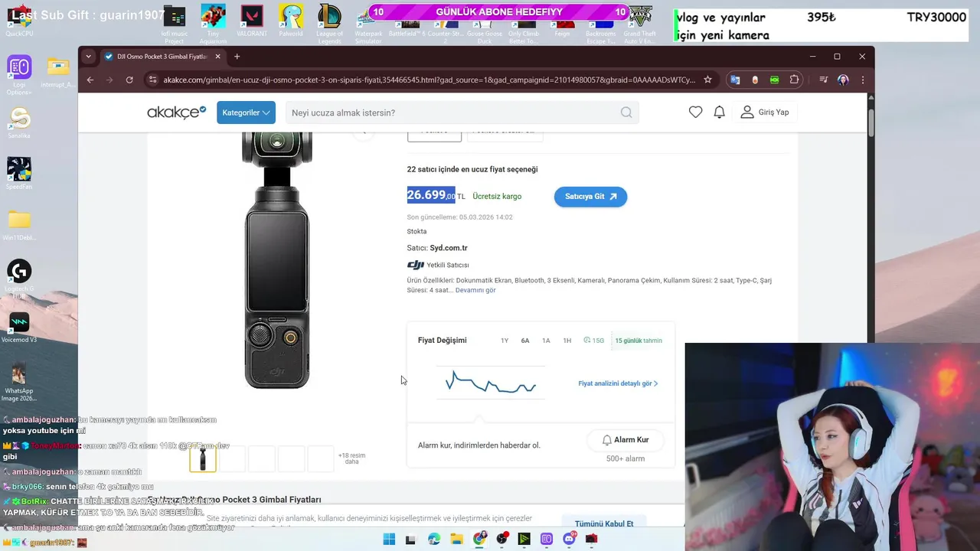The width and height of the screenshot is (980, 551).
Task: Open Logi Options+ desktop icon
Action: [19, 75]
